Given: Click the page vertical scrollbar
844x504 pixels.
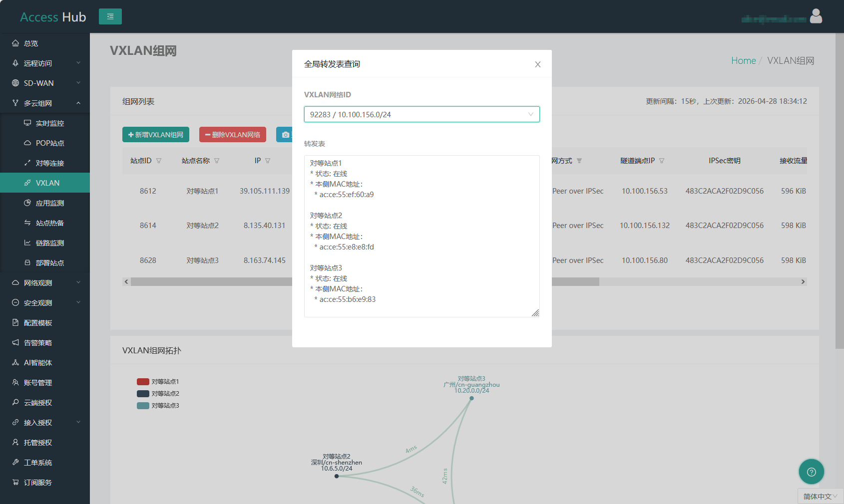Looking at the screenshot, I should [x=840, y=191].
